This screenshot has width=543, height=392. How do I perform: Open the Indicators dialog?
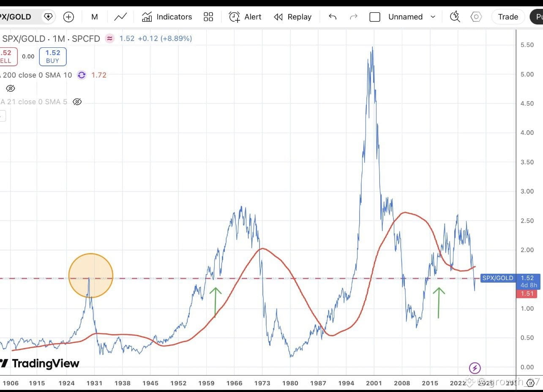pyautogui.click(x=167, y=17)
